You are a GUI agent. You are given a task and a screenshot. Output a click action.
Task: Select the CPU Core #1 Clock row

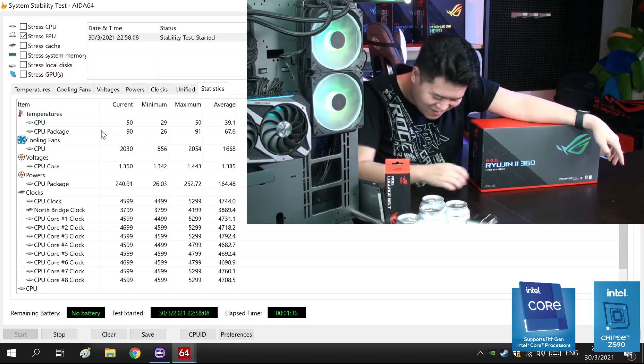point(127,219)
